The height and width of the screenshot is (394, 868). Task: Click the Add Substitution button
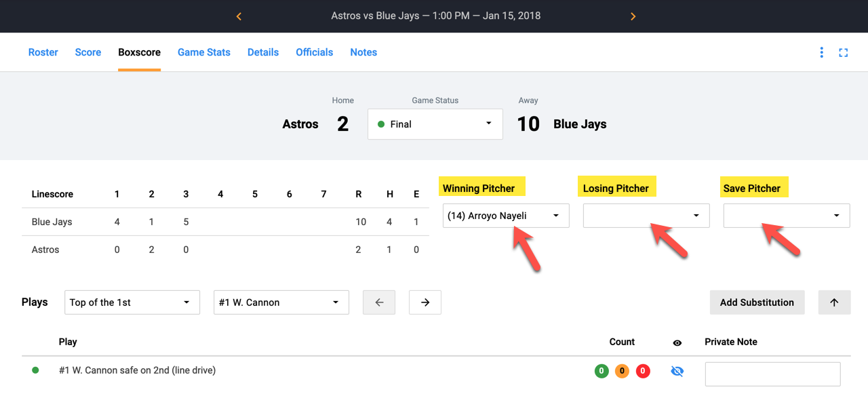(x=757, y=302)
